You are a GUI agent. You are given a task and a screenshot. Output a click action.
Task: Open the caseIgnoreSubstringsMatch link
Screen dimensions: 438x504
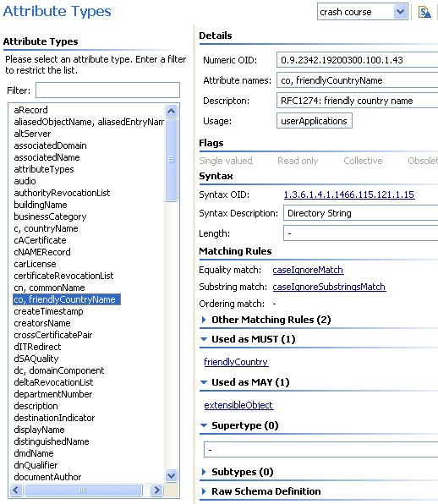(x=329, y=287)
